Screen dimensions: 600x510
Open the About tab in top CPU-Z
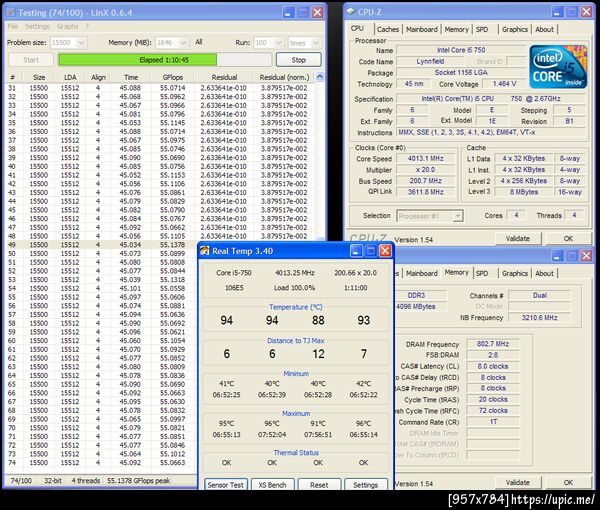544,29
